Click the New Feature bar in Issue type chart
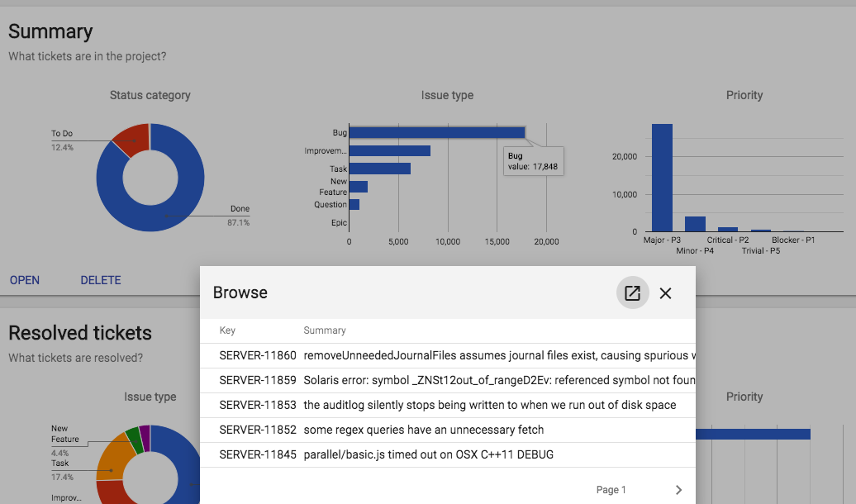856x504 pixels. [358, 187]
